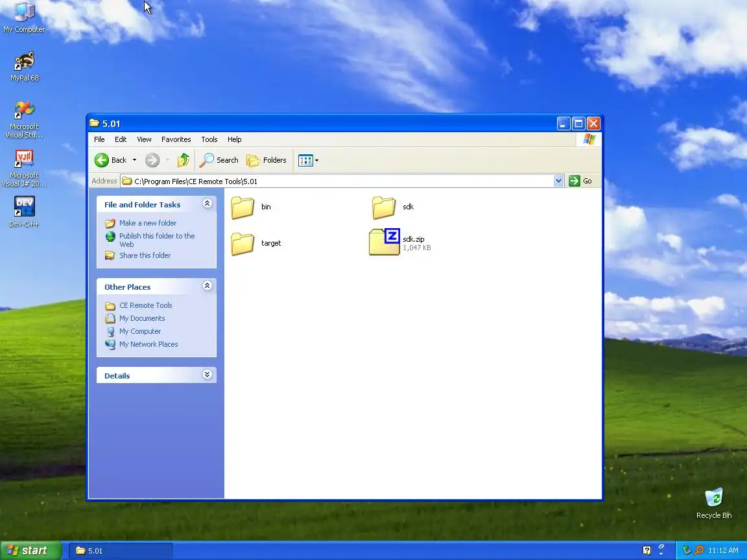Image resolution: width=747 pixels, height=560 pixels.
Task: Click the 5.01 taskbar button
Action: (x=121, y=551)
